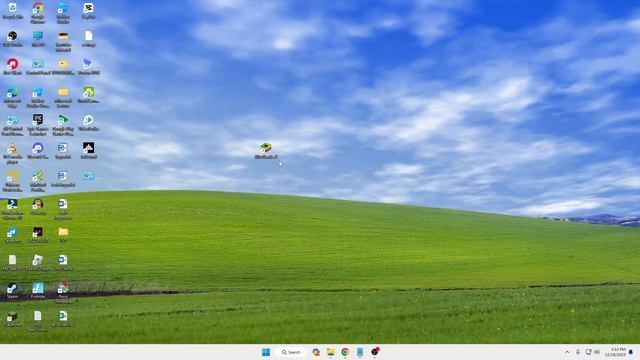Select the Steam desktop shortcut
The image size is (640, 360).
12,291
